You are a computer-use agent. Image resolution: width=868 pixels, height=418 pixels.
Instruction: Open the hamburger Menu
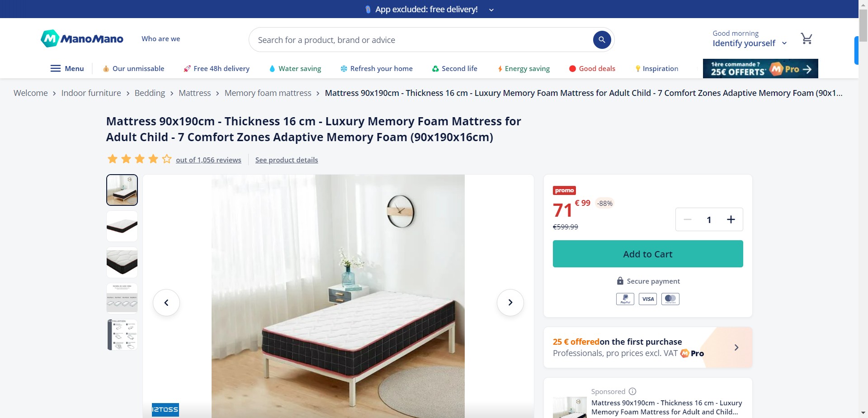click(67, 68)
